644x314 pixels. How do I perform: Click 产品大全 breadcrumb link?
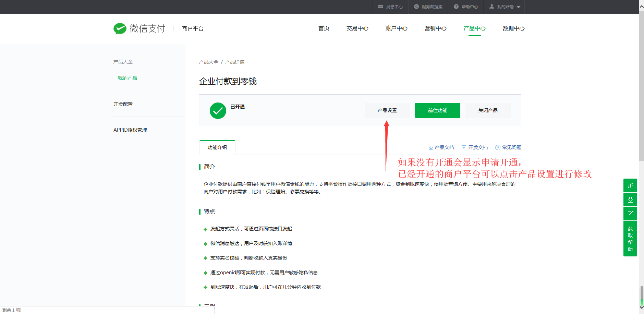tap(208, 62)
